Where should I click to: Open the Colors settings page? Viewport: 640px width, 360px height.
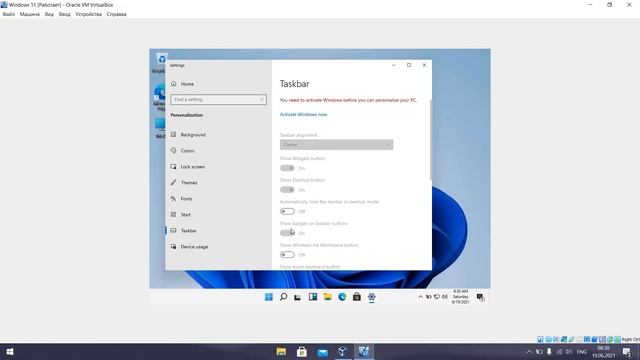pyautogui.click(x=187, y=151)
